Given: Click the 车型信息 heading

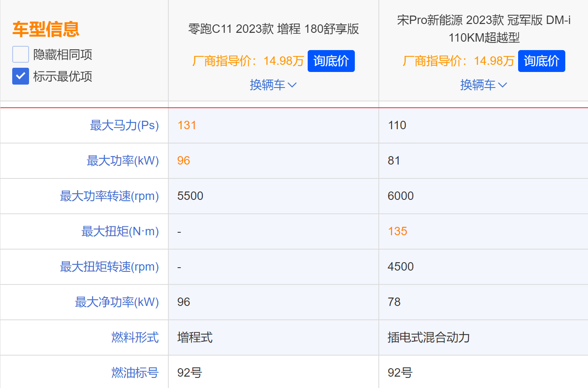Looking at the screenshot, I should [x=46, y=29].
